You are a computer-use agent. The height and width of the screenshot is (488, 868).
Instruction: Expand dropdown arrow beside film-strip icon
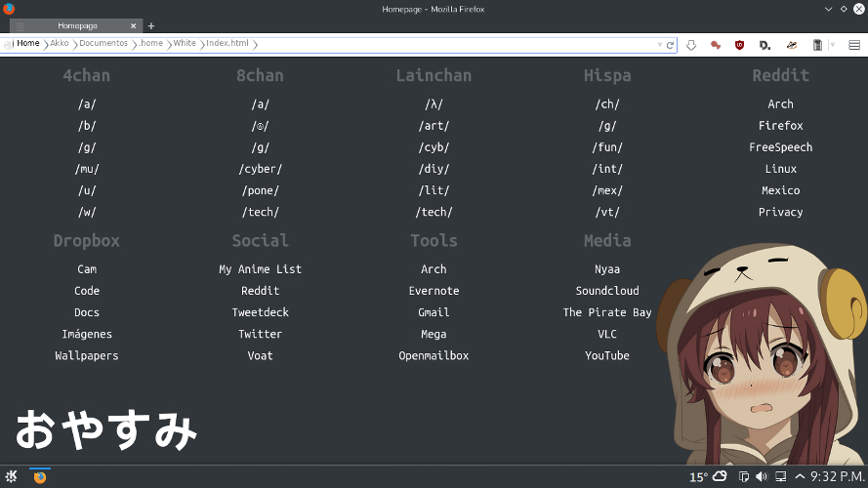point(832,45)
